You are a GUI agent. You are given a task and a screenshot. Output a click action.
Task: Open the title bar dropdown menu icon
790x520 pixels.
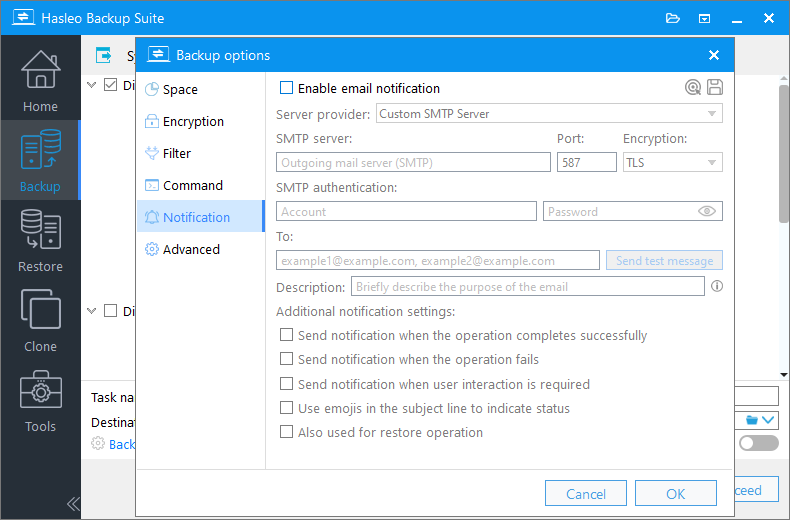704,19
